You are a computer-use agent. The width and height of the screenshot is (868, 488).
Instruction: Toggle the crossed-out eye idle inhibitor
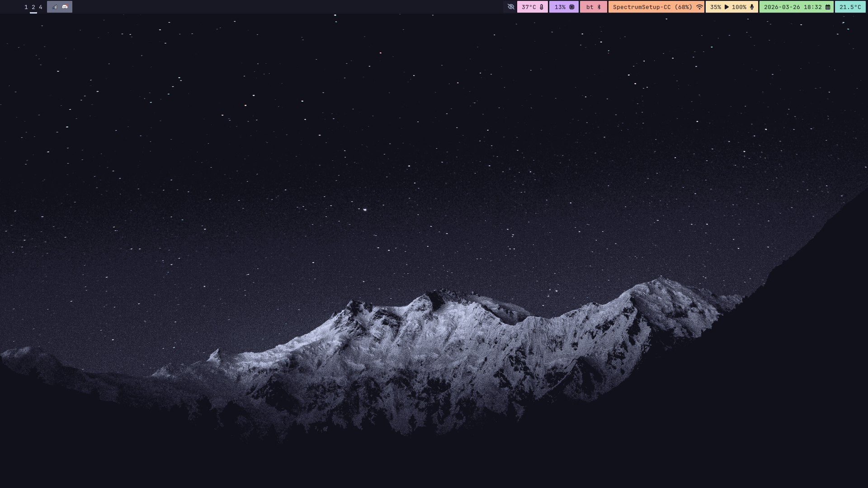pos(511,7)
